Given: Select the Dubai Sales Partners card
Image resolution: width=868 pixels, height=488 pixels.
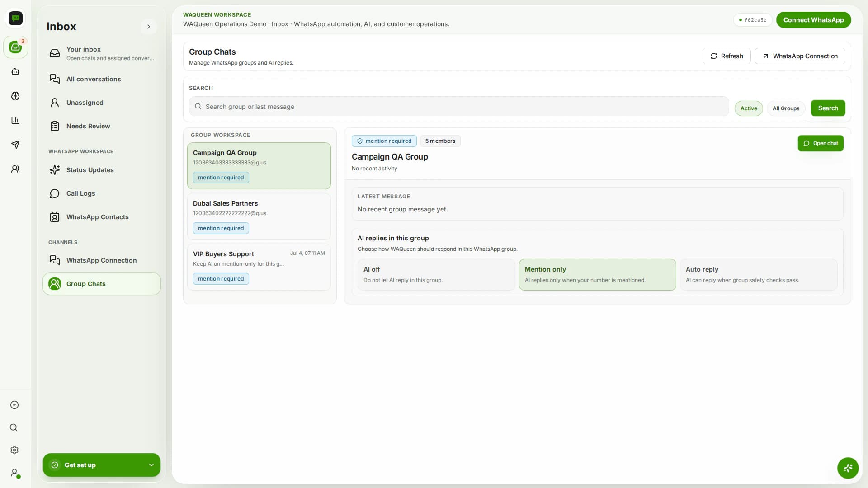Looking at the screenshot, I should (259, 216).
